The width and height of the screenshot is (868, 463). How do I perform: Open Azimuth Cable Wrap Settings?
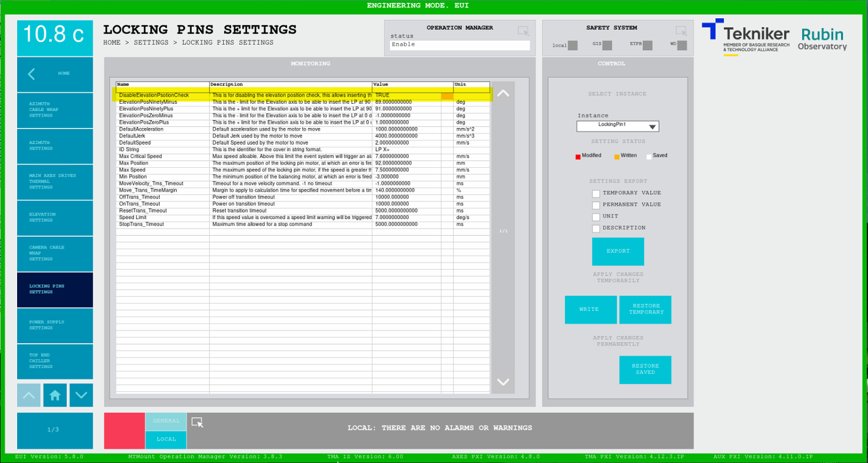[55, 110]
